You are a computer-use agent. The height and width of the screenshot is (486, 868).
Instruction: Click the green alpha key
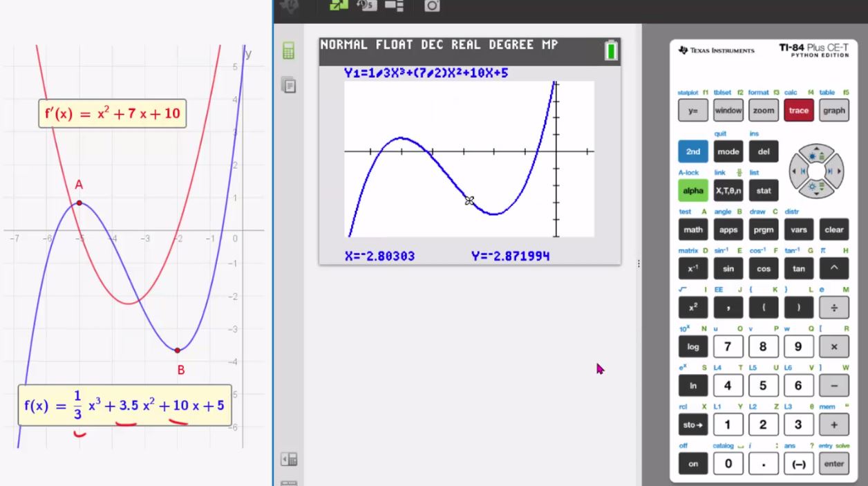pyautogui.click(x=693, y=190)
